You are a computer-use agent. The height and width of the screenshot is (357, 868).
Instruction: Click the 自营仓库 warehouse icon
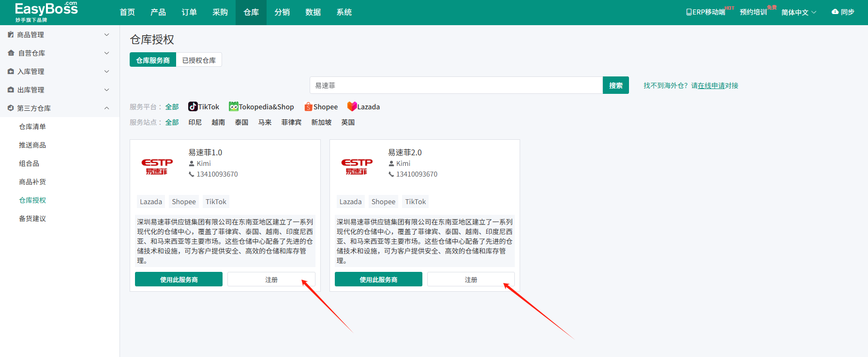click(11, 53)
